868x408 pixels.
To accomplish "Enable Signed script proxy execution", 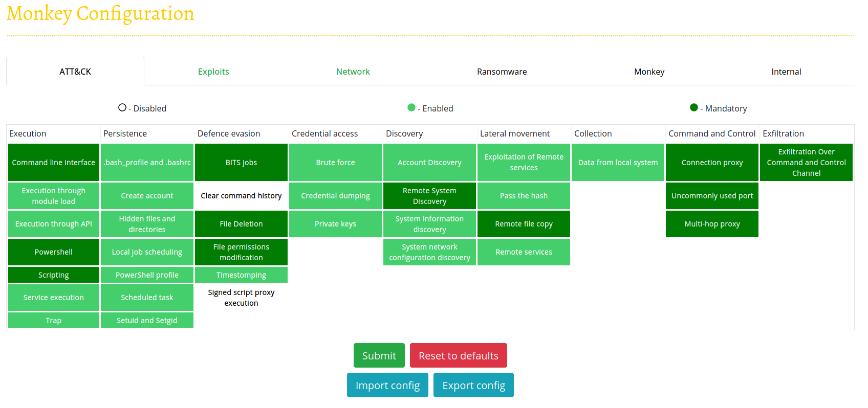I will (241, 298).
